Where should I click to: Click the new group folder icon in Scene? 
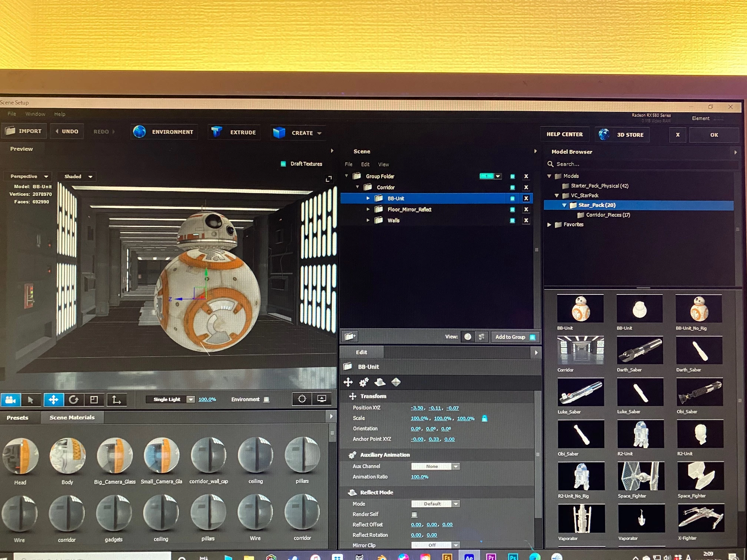349,337
